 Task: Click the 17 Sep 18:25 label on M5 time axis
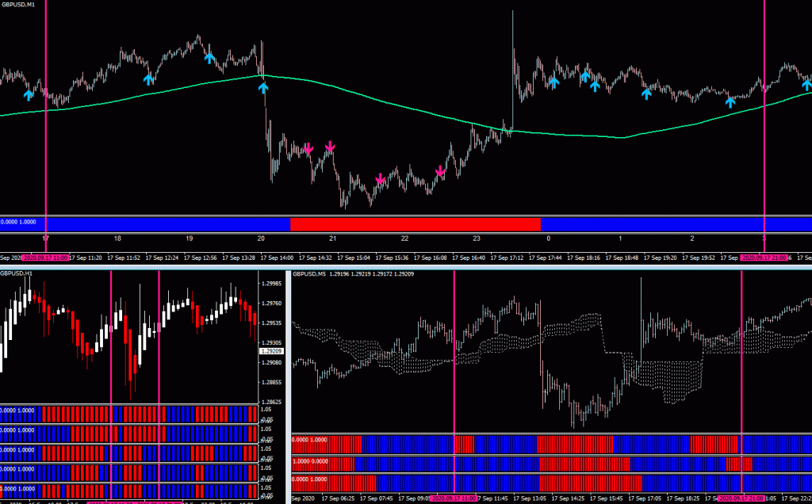683,498
